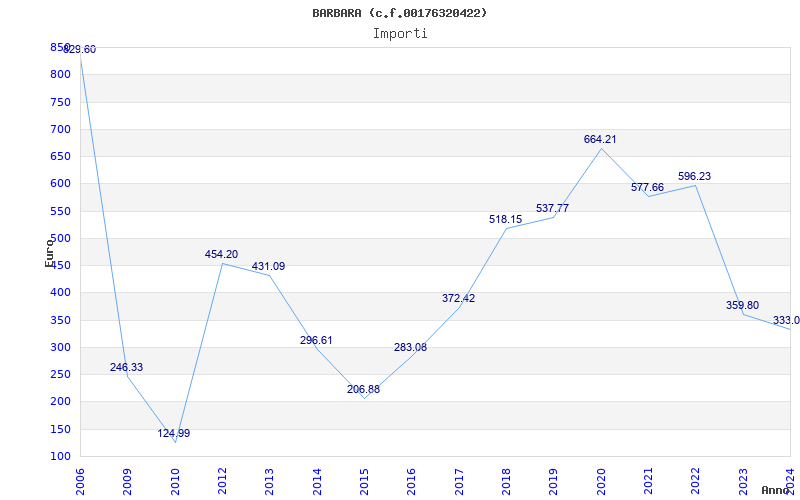This screenshot has height=500, width=800.
Task: Select the data label 664.21
Action: click(600, 139)
